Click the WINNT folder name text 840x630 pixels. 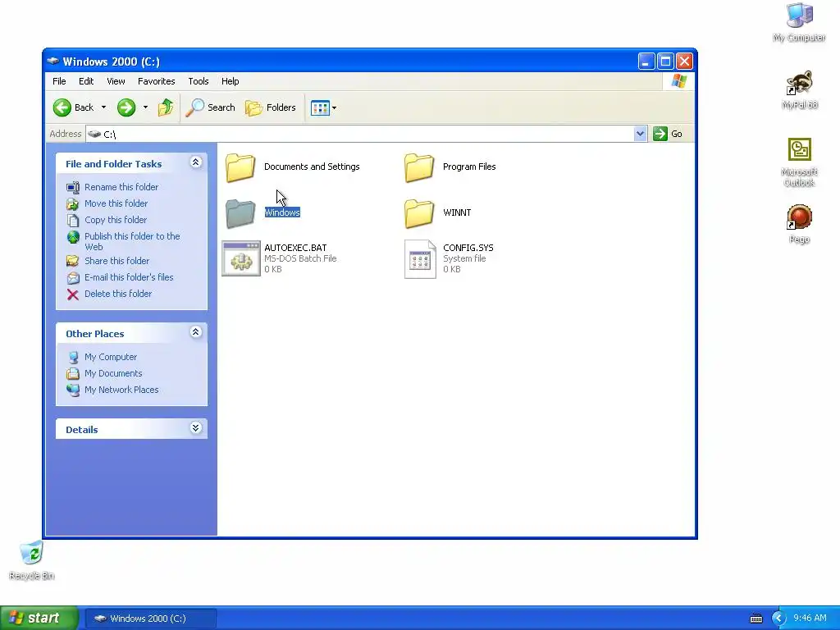(457, 212)
